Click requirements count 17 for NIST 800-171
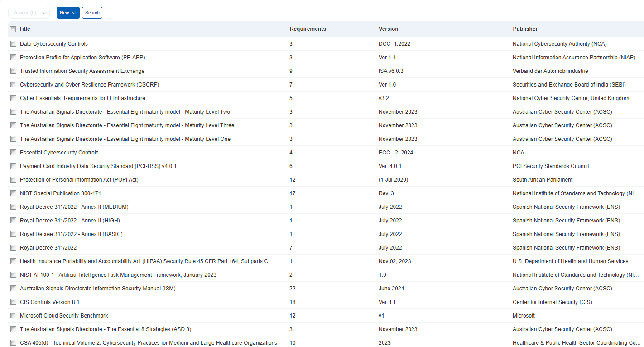 [293, 193]
